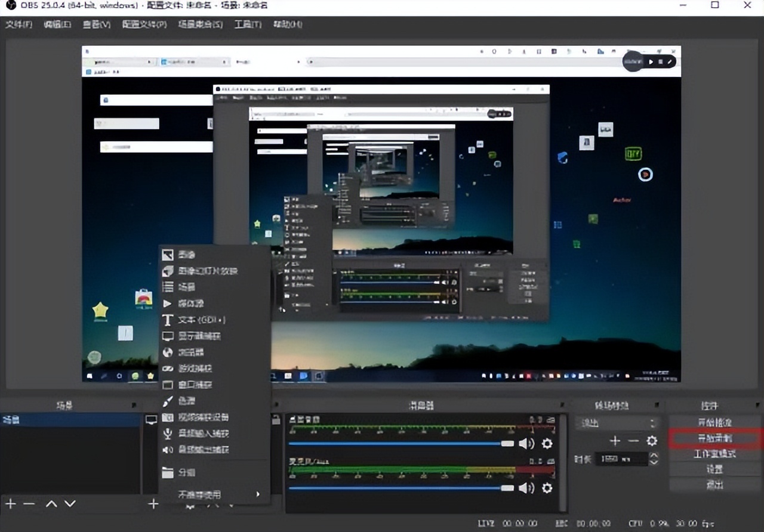764x532 pixels.
Task: Open the 淡出 transition dropdown
Action: pyautogui.click(x=615, y=423)
